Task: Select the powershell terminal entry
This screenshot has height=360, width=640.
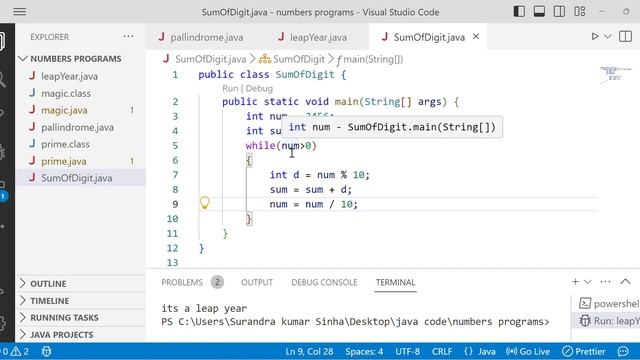Action: (608, 304)
